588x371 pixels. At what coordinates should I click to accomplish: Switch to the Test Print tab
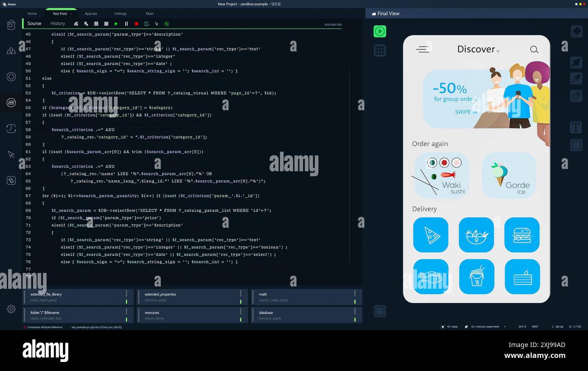click(x=60, y=14)
